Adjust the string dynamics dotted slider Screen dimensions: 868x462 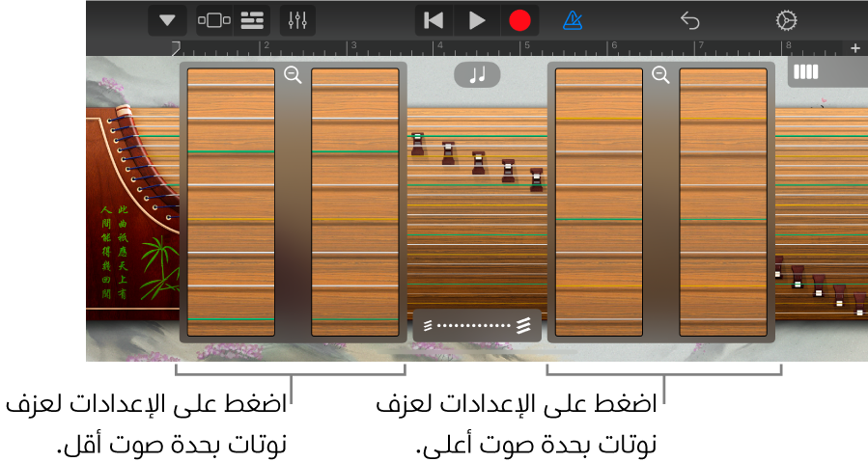click(x=477, y=325)
